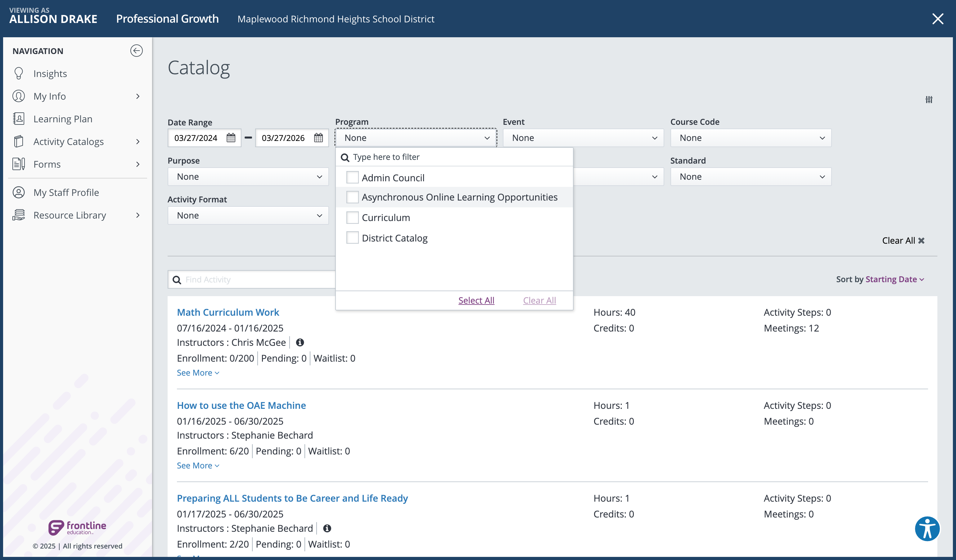This screenshot has height=560, width=956.
Task: Click Clear All in Program dropdown footer
Action: tap(539, 300)
